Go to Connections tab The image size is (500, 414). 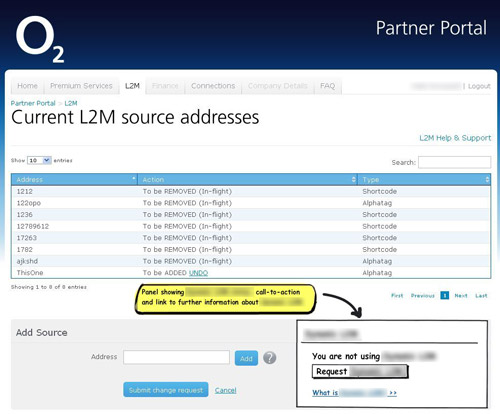213,86
